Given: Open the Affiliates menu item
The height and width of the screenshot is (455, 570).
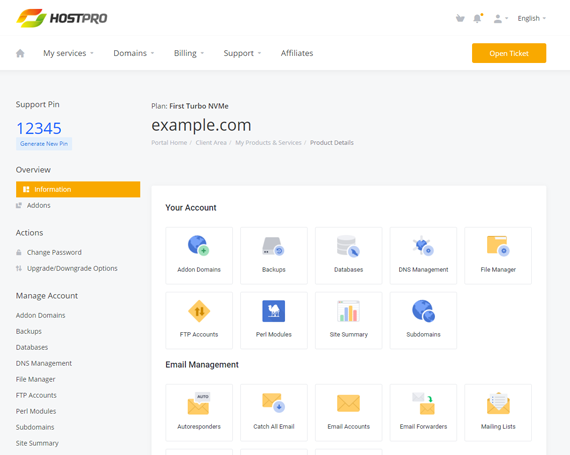Looking at the screenshot, I should click(x=297, y=53).
